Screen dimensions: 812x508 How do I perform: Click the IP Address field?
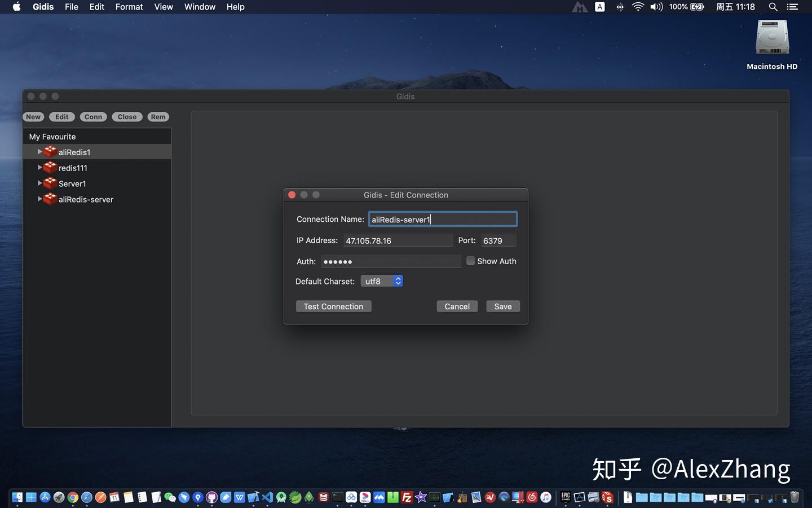(x=398, y=240)
